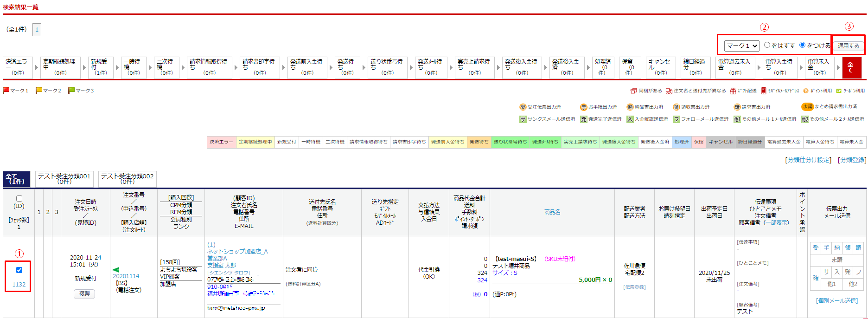Click the 受 order slip output icon
This screenshot has height=319, width=868.
click(816, 248)
